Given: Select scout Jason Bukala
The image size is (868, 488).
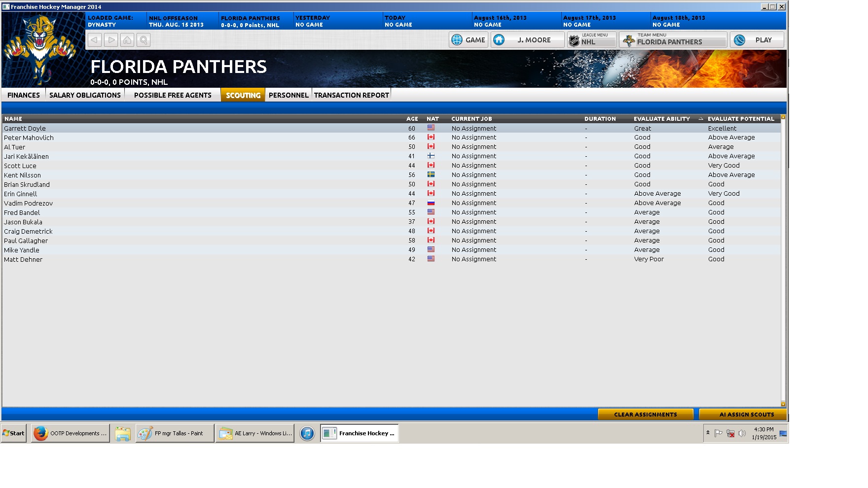Looking at the screenshot, I should pyautogui.click(x=23, y=222).
